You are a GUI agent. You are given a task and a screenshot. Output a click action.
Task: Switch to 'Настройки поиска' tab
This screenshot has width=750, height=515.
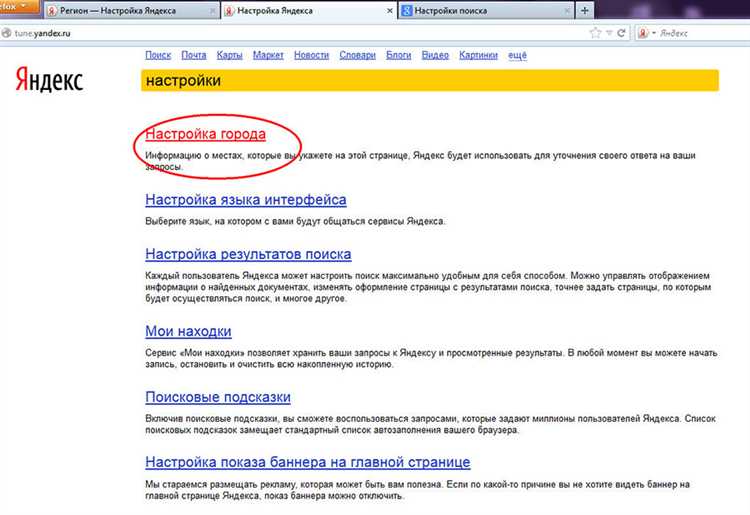click(485, 11)
